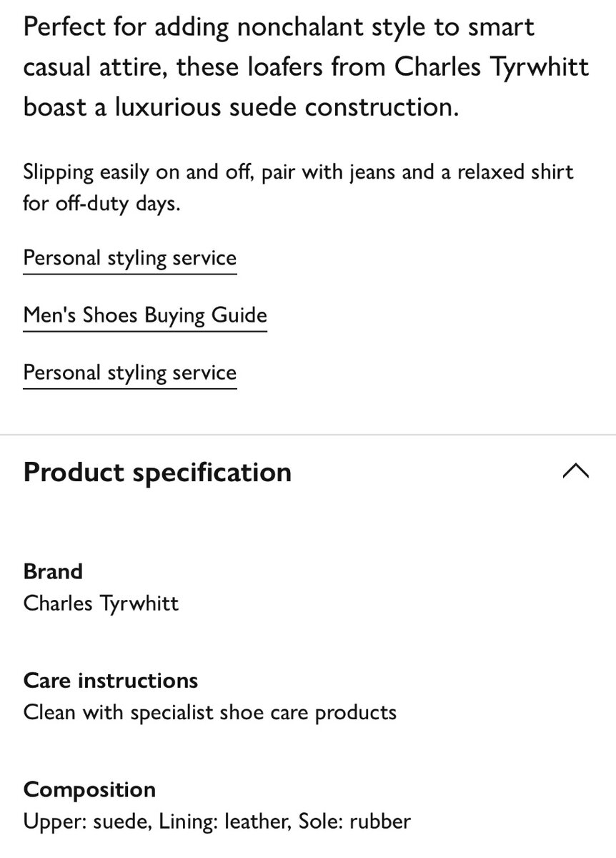Click the horizontal divider above Product specification
616x858 pixels.
click(x=308, y=435)
